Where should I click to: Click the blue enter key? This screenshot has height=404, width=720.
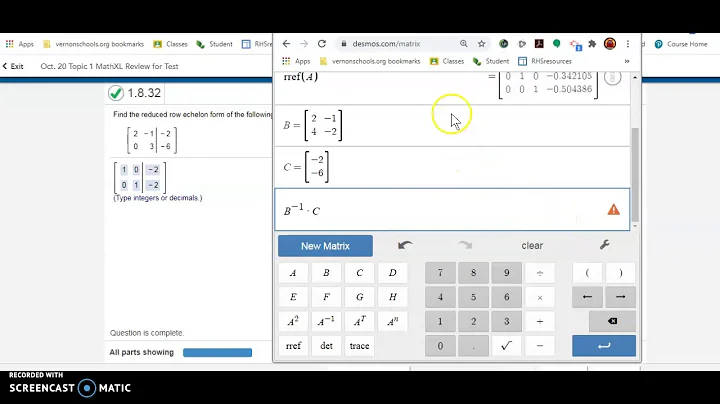(604, 346)
